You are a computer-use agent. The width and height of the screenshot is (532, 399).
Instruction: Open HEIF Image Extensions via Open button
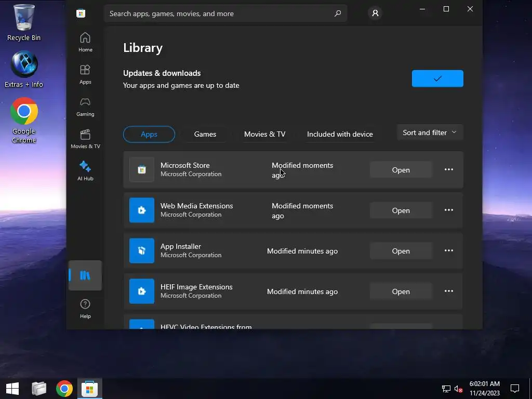[401, 291]
